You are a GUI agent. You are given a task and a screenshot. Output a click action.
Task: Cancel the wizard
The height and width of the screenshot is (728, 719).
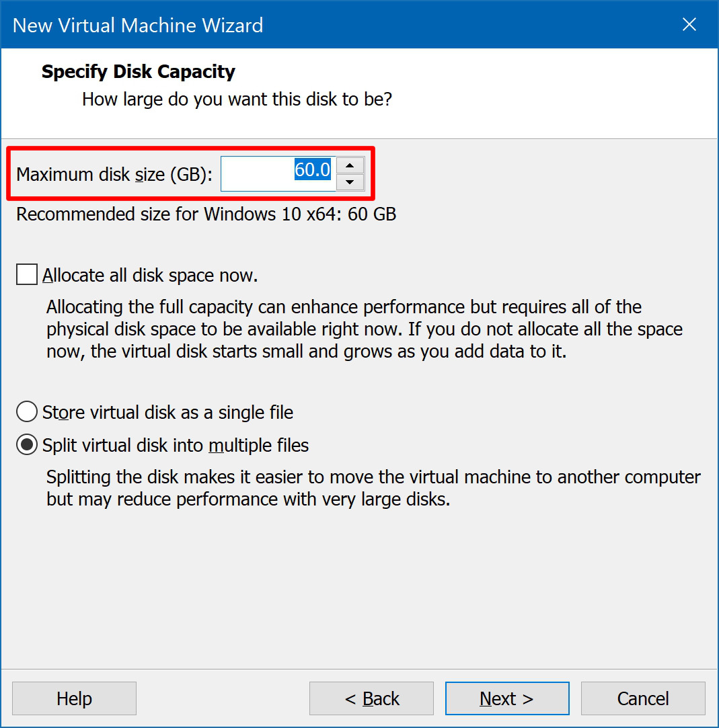[x=643, y=698]
